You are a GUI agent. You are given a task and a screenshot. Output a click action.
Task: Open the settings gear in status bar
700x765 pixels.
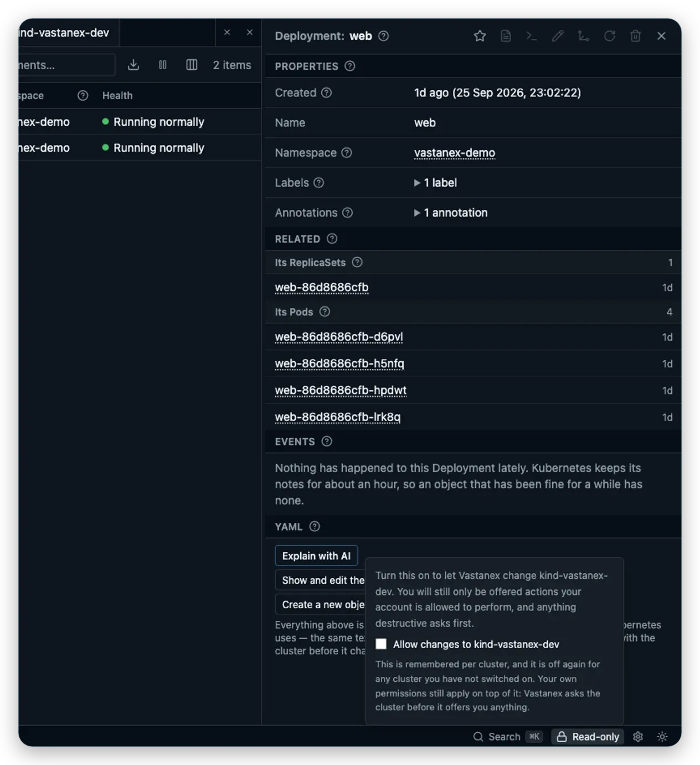click(638, 736)
